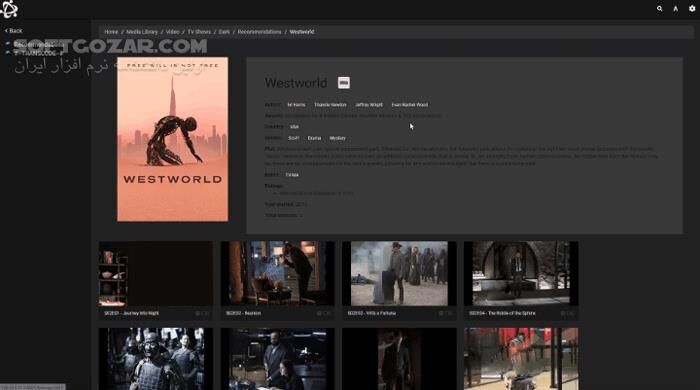This screenshot has height=390, width=700.
Task: Select actor tag Evan Rachel Wood
Action: point(410,105)
